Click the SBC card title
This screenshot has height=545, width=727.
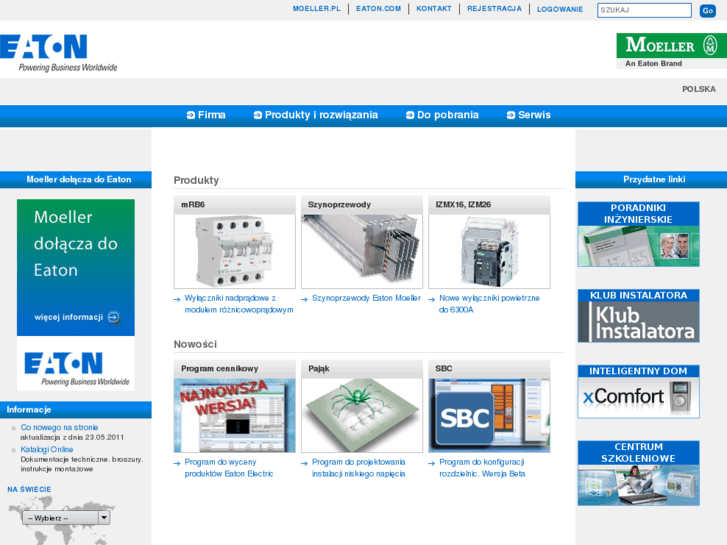(444, 369)
